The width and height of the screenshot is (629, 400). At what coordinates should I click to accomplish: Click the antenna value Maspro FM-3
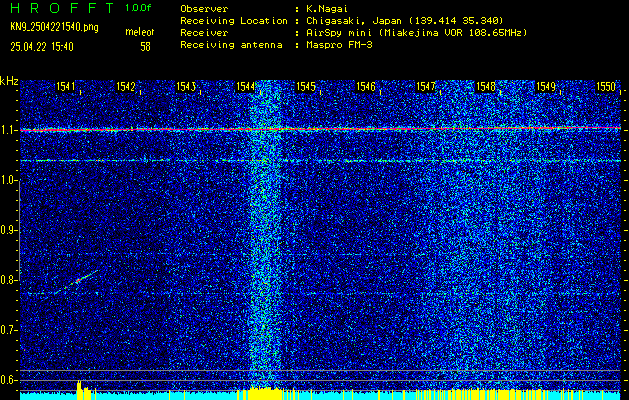click(x=339, y=45)
